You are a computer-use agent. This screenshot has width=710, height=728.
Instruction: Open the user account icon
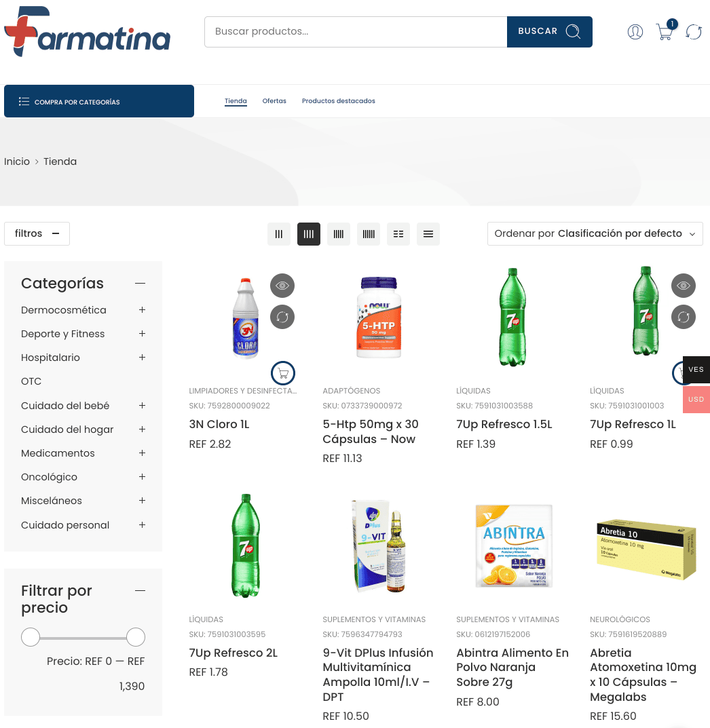click(x=635, y=32)
